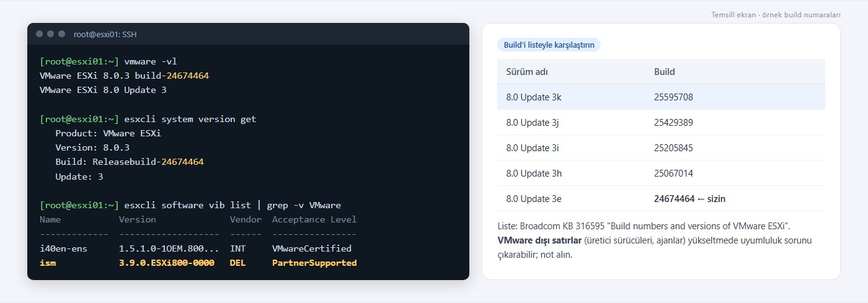The height and width of the screenshot is (303, 868).
Task: Select the '8.0 Update 3e' row
Action: (x=661, y=199)
